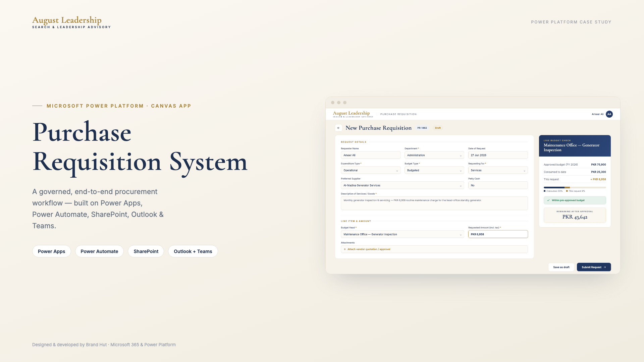Click the Requester Name field
Viewport: 644px width, 362px height.
click(371, 155)
